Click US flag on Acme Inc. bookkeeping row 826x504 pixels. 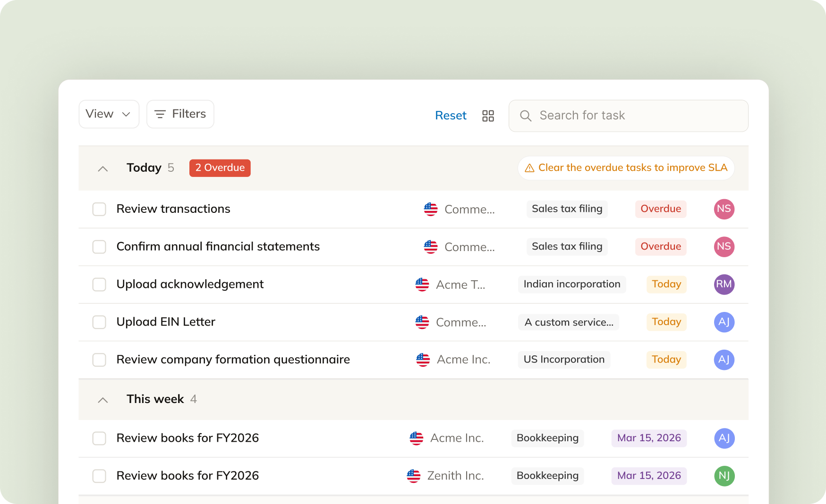pyautogui.click(x=417, y=438)
